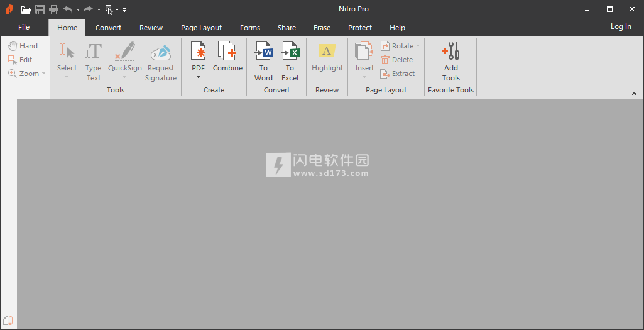This screenshot has height=330, width=644.
Task: Click Add Tools to favorites
Action: [x=450, y=62]
